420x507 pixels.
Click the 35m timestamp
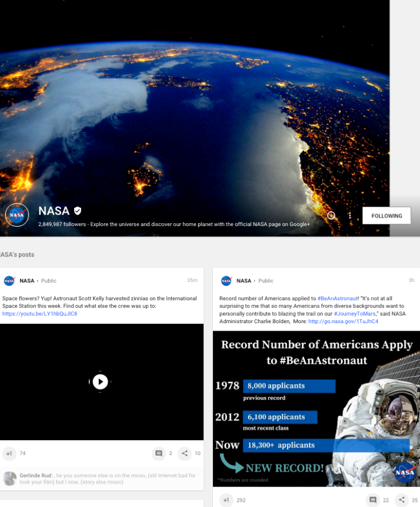(192, 280)
